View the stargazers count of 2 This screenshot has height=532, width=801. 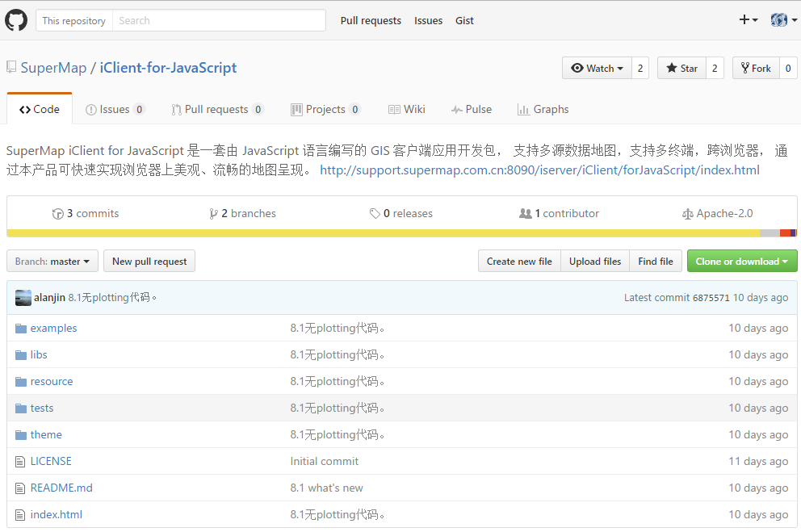point(715,68)
